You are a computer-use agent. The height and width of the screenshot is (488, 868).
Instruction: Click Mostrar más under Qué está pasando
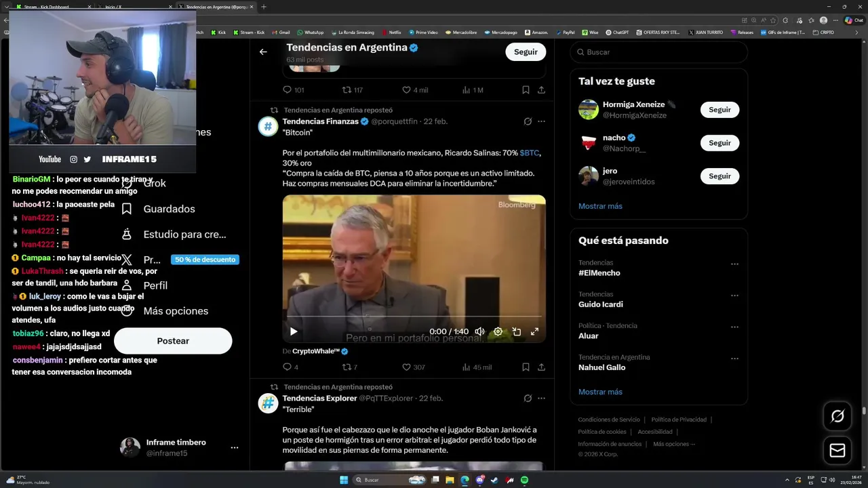coord(600,392)
